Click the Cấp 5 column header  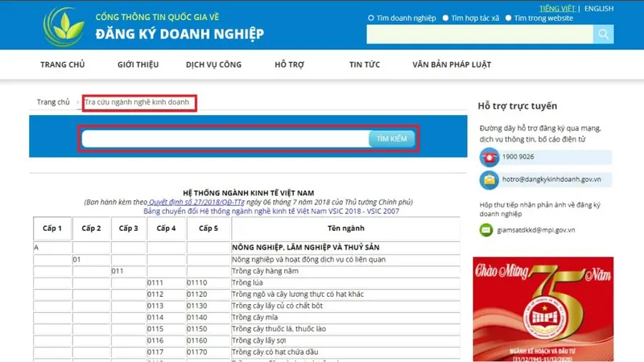pos(208,228)
